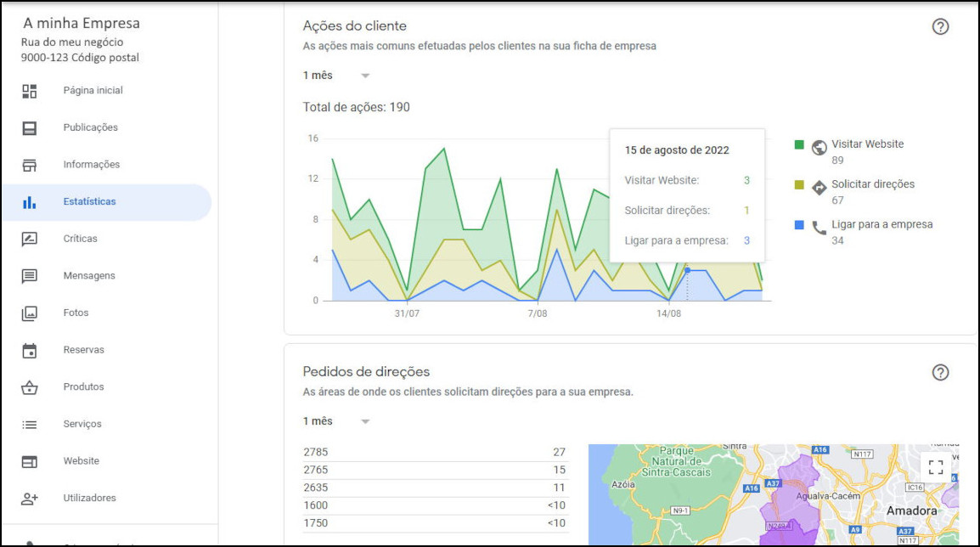The height and width of the screenshot is (547, 980).
Task: Click the Página inicial dashboard icon
Action: [30, 91]
